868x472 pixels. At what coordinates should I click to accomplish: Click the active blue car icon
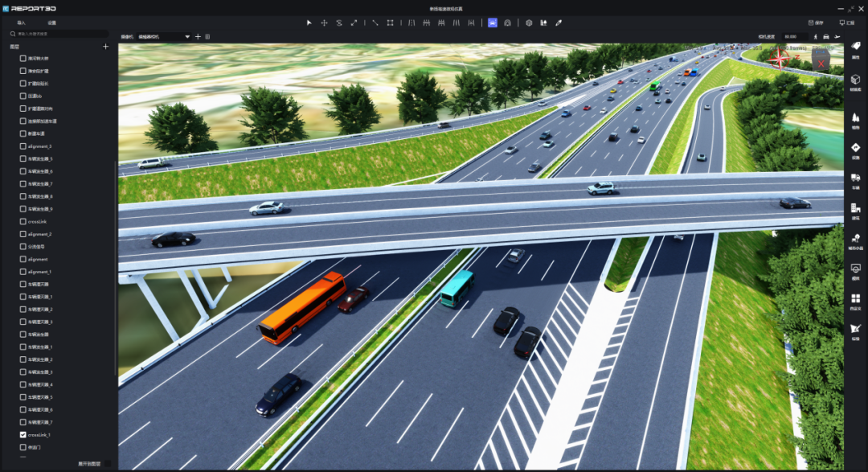tap(493, 23)
